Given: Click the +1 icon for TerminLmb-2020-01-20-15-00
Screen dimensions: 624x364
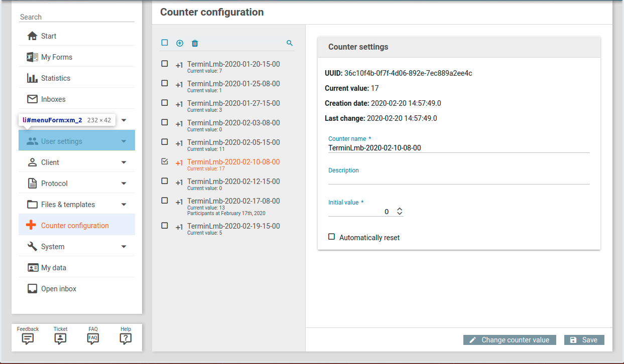Looking at the screenshot, I should point(179,65).
